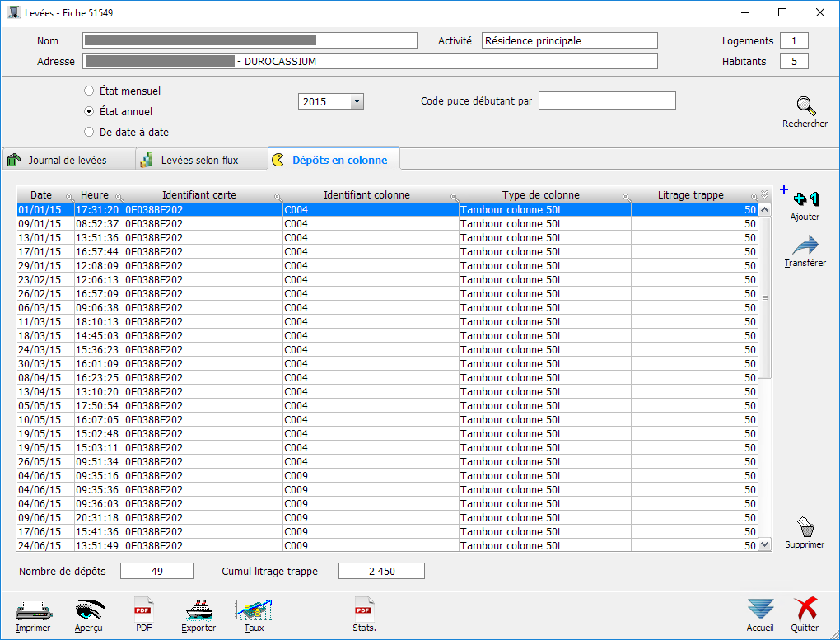Click the Rechercher magnifier icon

tap(805, 108)
